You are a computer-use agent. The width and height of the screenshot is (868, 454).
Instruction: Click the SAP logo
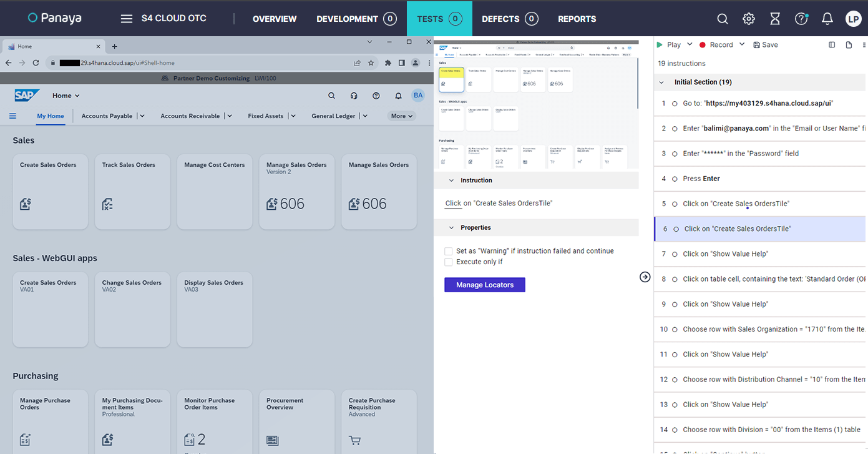[x=27, y=96]
